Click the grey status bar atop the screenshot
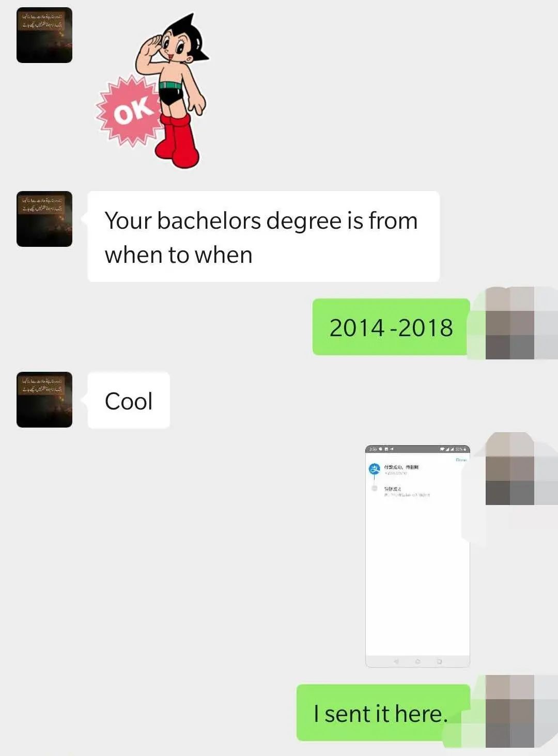The image size is (558, 756). [417, 449]
